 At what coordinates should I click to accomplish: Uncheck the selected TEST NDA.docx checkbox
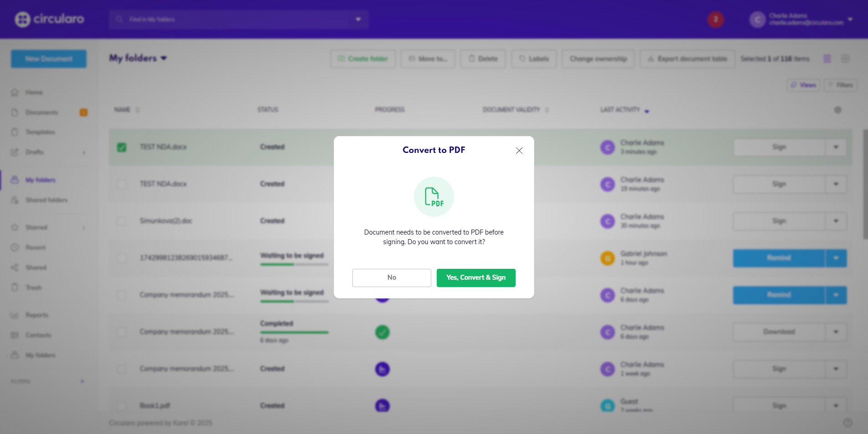pyautogui.click(x=122, y=147)
